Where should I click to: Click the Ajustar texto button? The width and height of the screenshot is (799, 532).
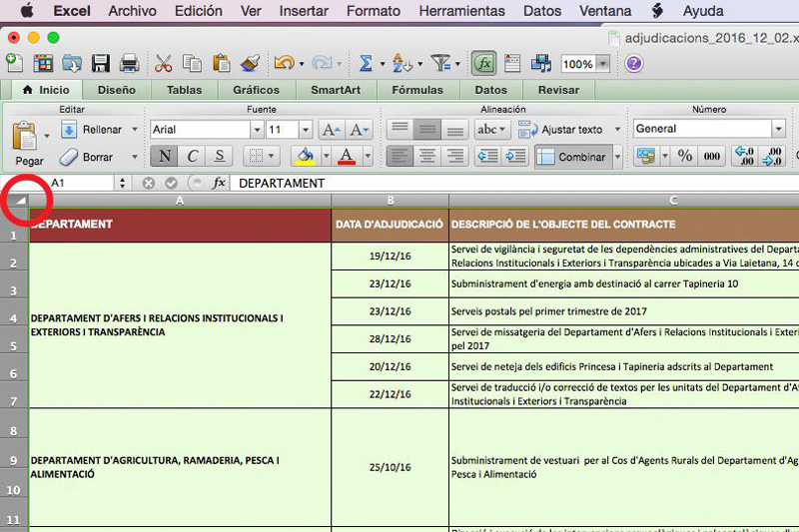(560, 130)
